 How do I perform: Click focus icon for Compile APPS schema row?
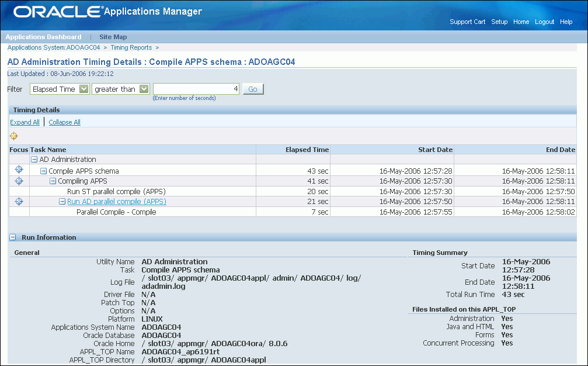pyautogui.click(x=19, y=170)
